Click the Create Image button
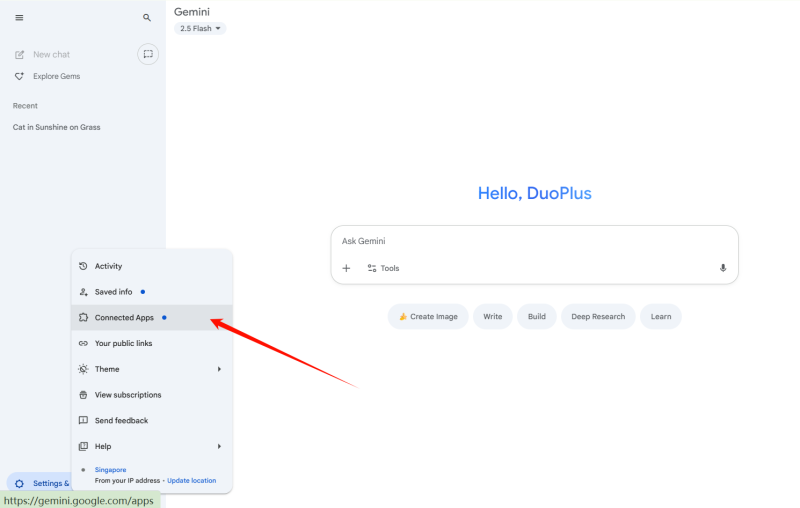 point(428,317)
